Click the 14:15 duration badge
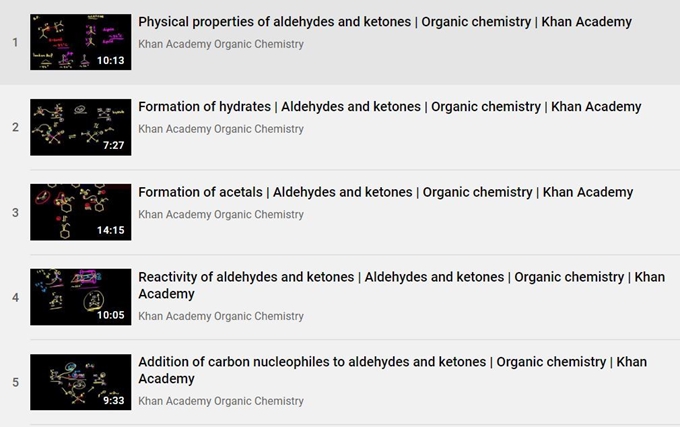This screenshot has width=680, height=427. pos(111,230)
